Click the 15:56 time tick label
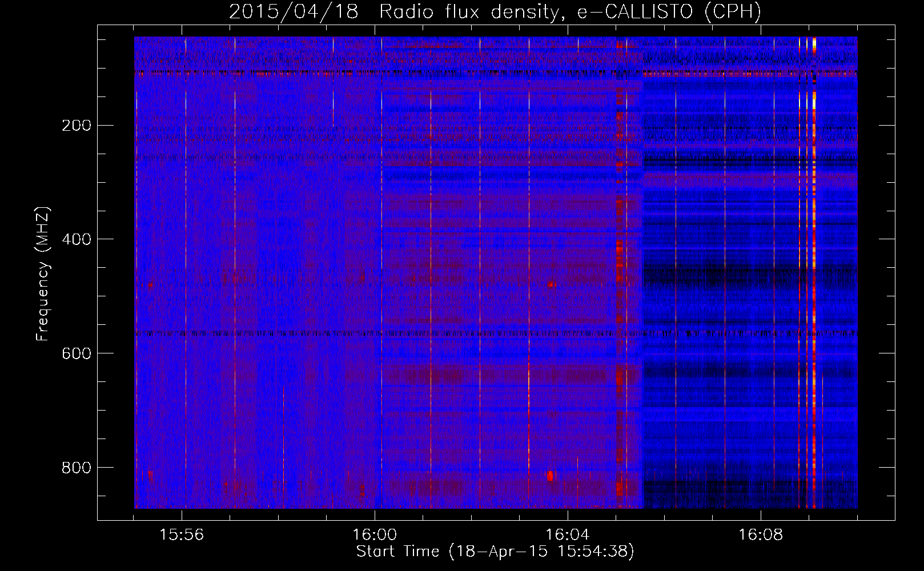 coord(182,535)
